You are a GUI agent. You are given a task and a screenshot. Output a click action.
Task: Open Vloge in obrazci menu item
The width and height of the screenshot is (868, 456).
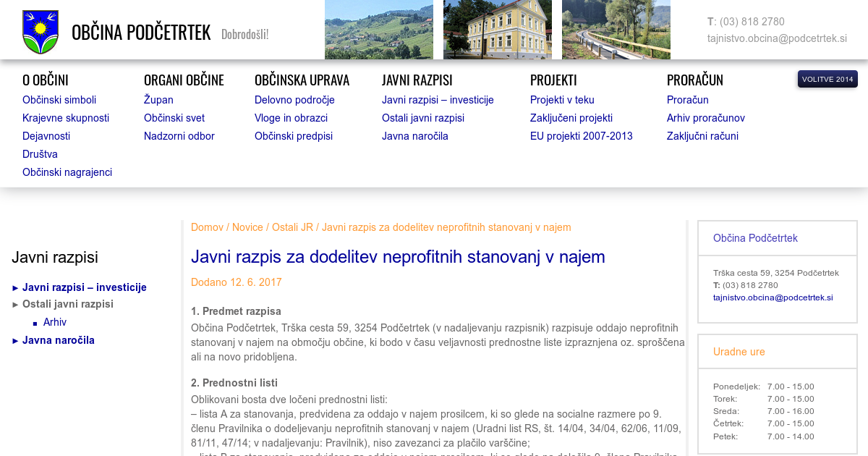(x=291, y=118)
